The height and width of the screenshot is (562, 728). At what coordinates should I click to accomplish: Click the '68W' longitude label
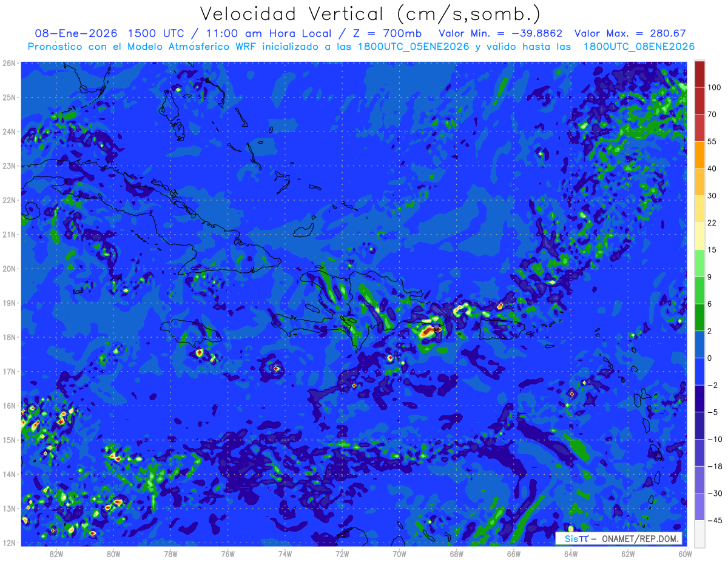(456, 553)
